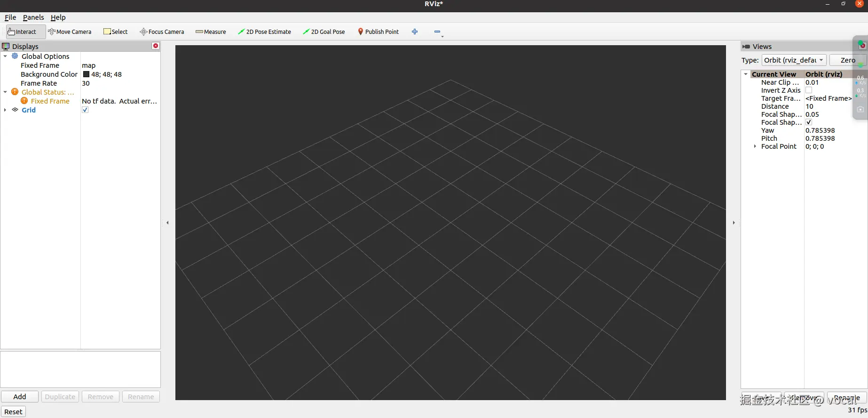Click the Rename button under Displays
This screenshot has width=868, height=418.
pos(141,396)
